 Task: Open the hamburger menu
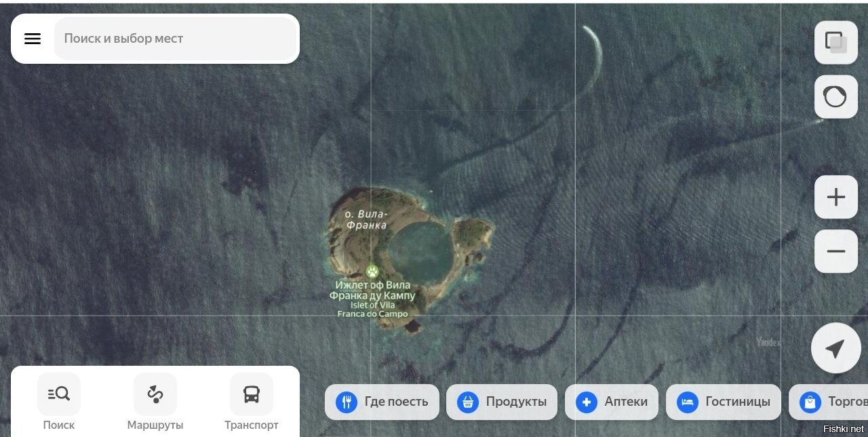33,39
